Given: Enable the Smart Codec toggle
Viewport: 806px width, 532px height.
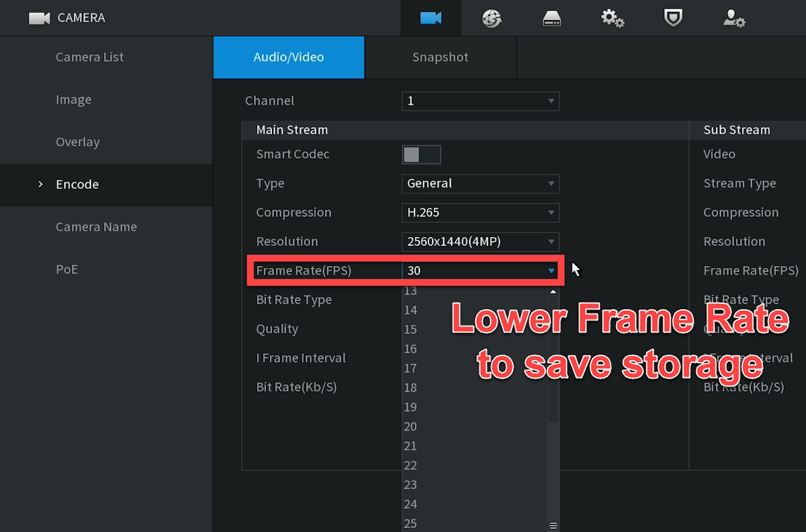Looking at the screenshot, I should [421, 154].
